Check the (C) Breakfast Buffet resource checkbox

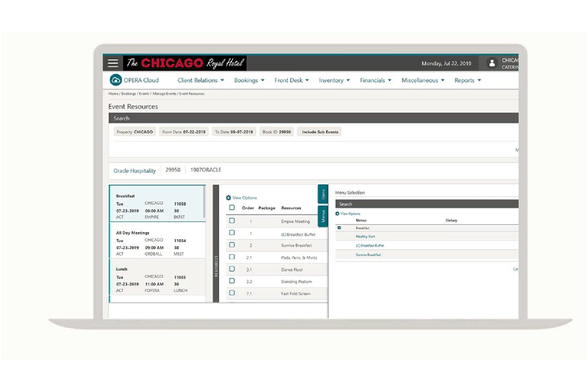pyautogui.click(x=232, y=233)
